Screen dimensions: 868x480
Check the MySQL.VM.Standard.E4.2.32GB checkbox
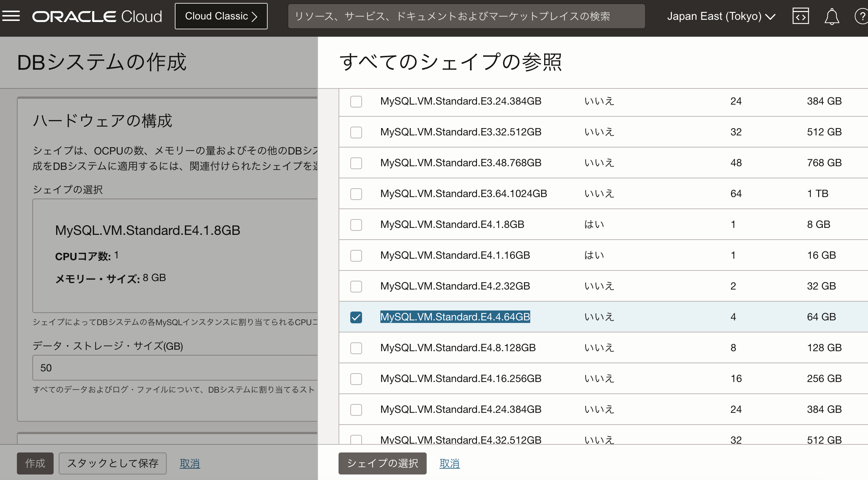coord(356,286)
